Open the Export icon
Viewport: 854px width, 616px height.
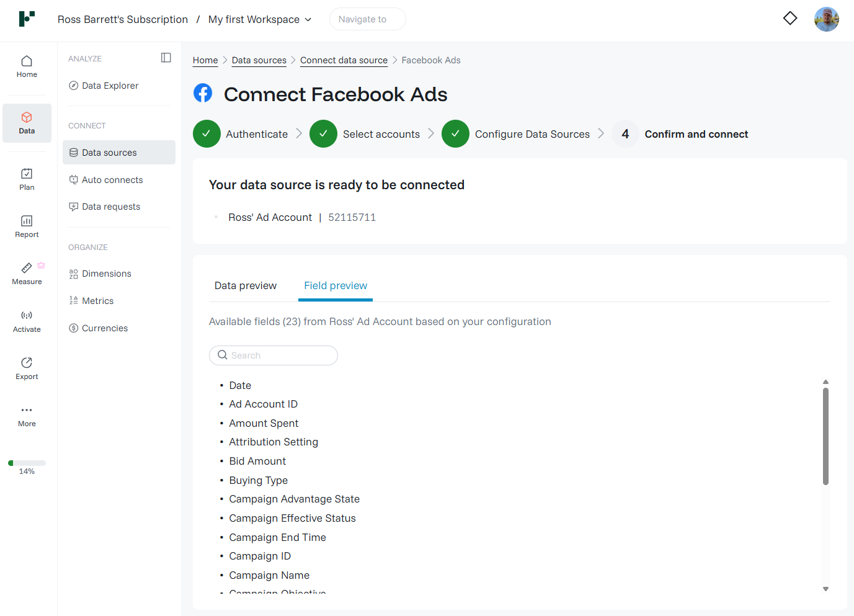27,362
